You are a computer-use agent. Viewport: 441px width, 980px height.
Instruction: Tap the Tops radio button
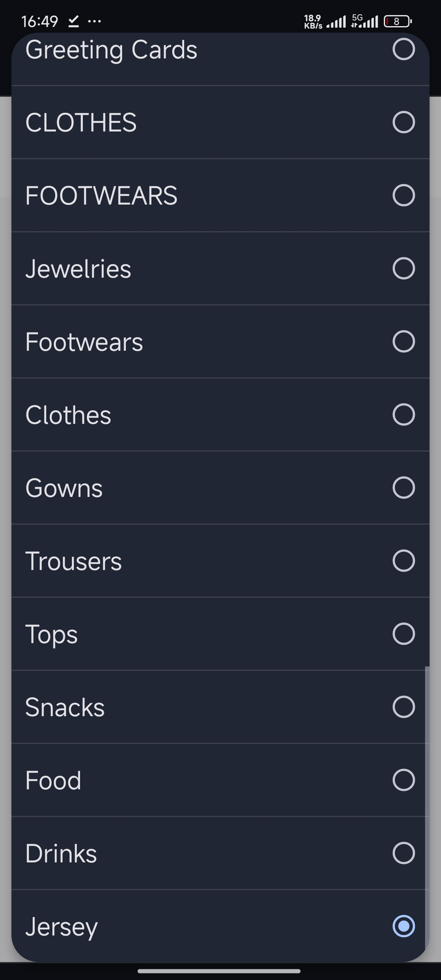[403, 634]
